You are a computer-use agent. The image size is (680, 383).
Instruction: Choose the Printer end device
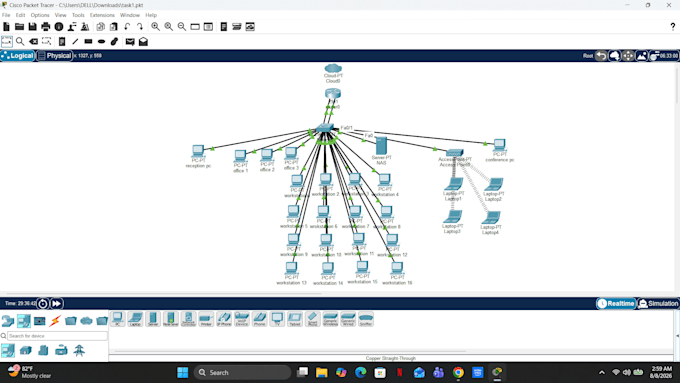(x=206, y=319)
